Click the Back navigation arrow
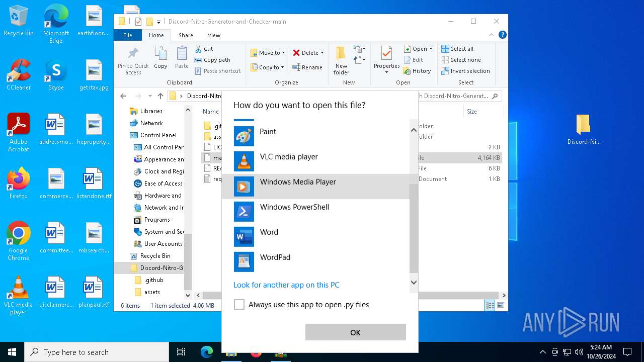 click(123, 96)
